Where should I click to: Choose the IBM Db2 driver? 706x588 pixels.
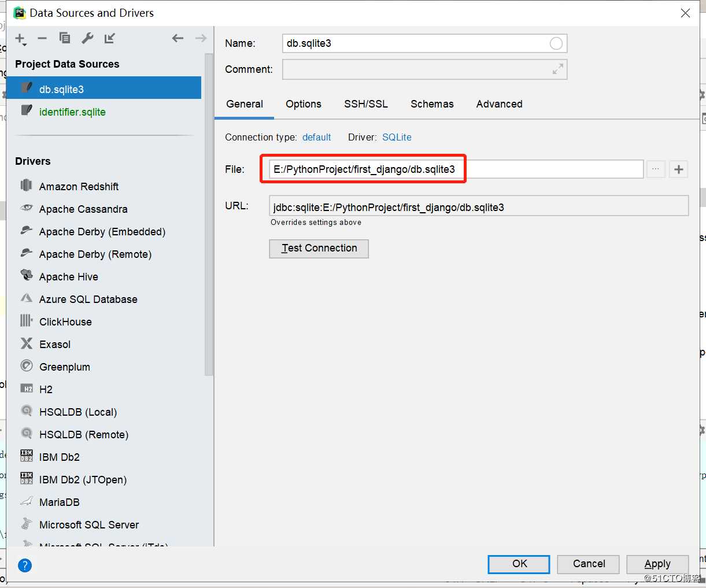pyautogui.click(x=60, y=457)
